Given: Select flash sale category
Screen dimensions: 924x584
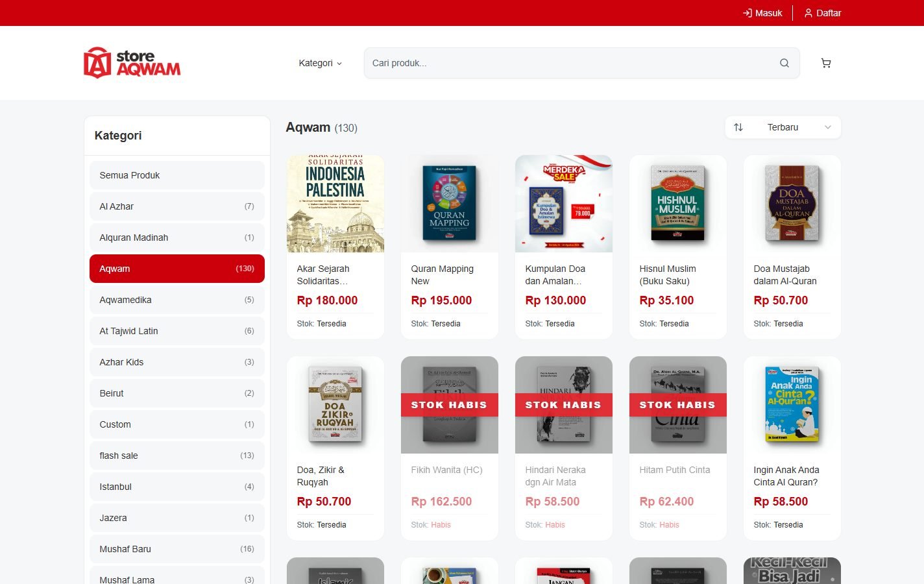Looking at the screenshot, I should click(177, 456).
